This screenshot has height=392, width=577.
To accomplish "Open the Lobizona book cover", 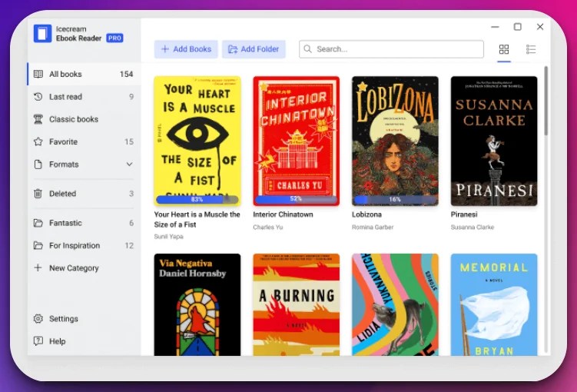I will [x=395, y=141].
